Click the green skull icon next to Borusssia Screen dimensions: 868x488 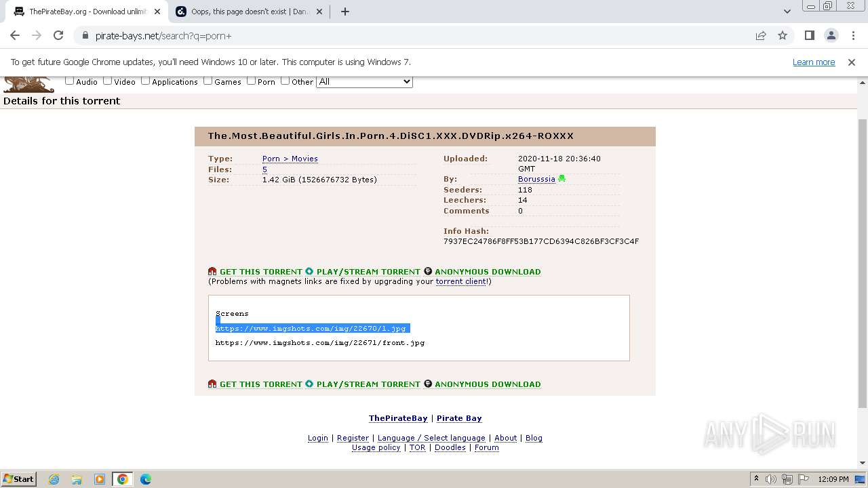(561, 179)
